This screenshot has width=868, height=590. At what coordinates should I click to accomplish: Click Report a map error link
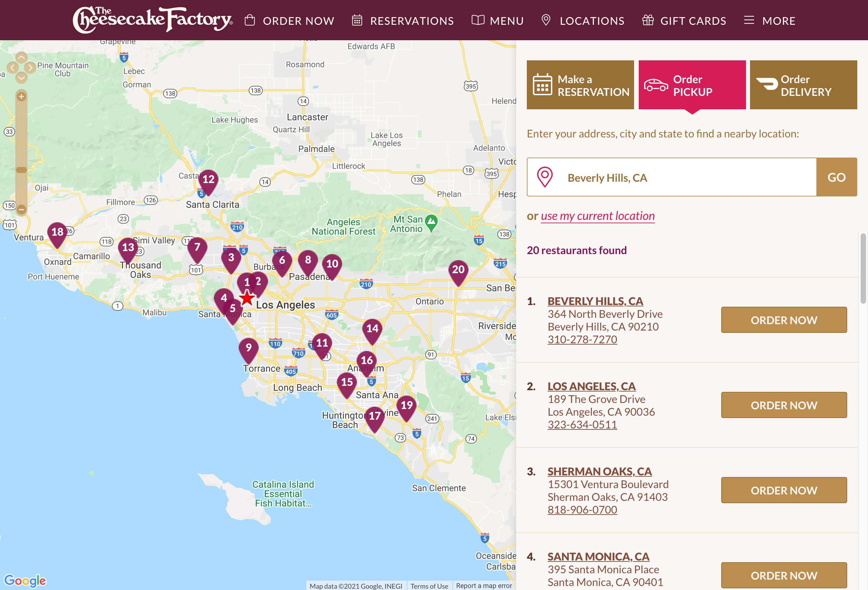(484, 586)
